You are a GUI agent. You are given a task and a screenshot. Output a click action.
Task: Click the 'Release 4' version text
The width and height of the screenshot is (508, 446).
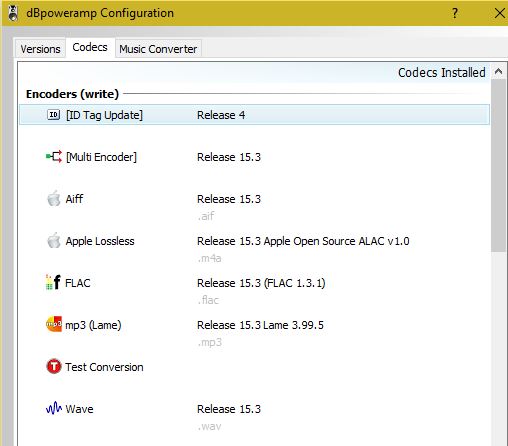221,115
